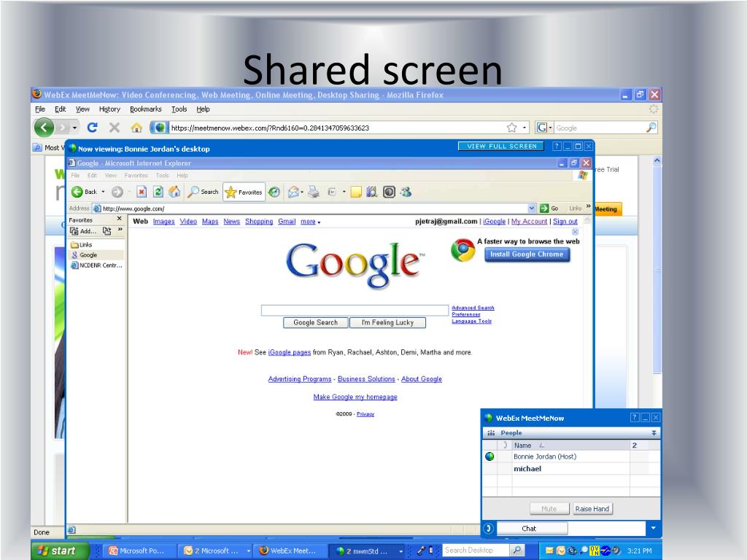Screen dimensions: 747x560
Task: Click Internet Explorer Edit page icon
Action: 332,192
